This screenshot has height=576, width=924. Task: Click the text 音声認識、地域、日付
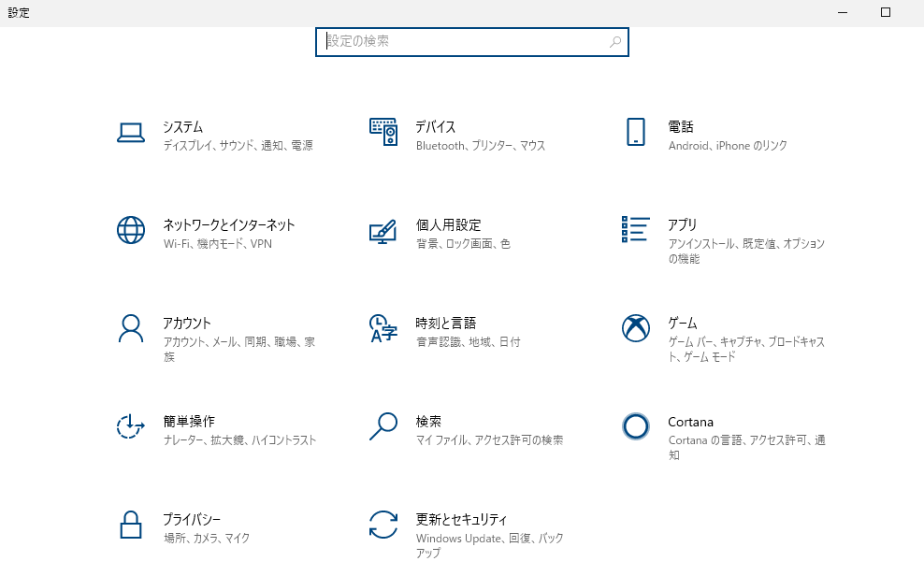[469, 341]
